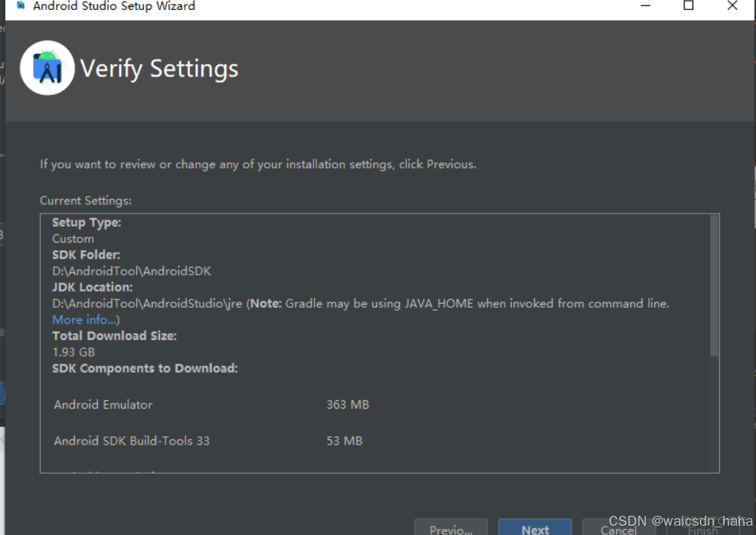Click the SDK Folder label
The image size is (756, 535).
86,254
